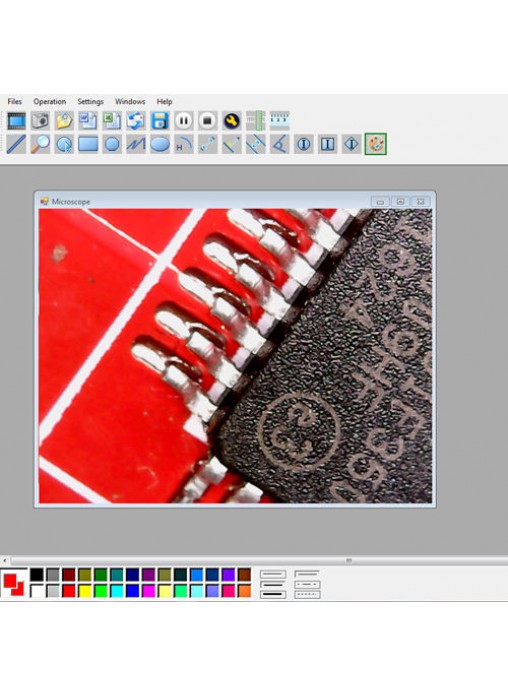Select the circle with cursor arrow tool
Image resolution: width=508 pixels, height=696 pixels.
[64, 144]
